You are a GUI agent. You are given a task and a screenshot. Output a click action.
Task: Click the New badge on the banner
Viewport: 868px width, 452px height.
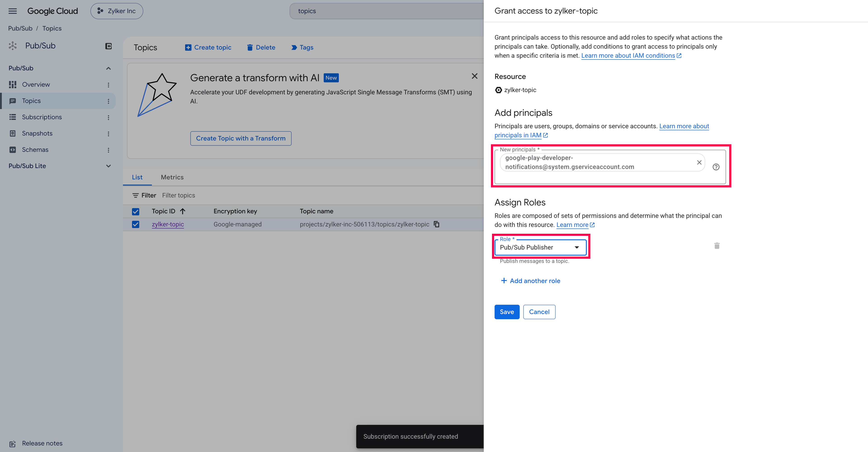[x=331, y=78]
